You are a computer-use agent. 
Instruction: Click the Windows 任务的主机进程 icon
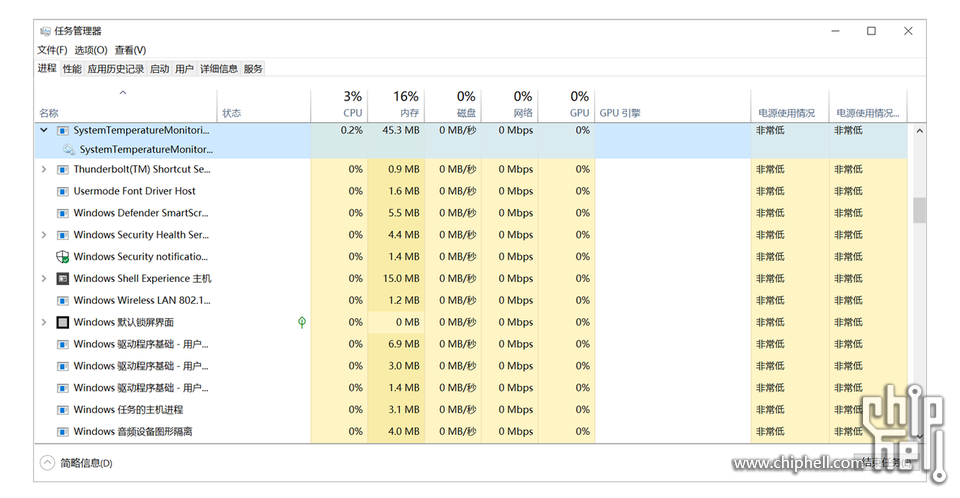[62, 410]
